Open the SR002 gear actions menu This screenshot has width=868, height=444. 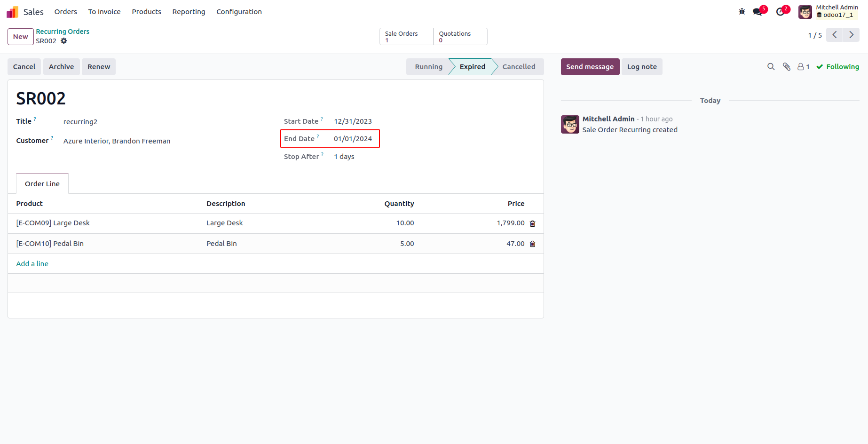tap(64, 41)
